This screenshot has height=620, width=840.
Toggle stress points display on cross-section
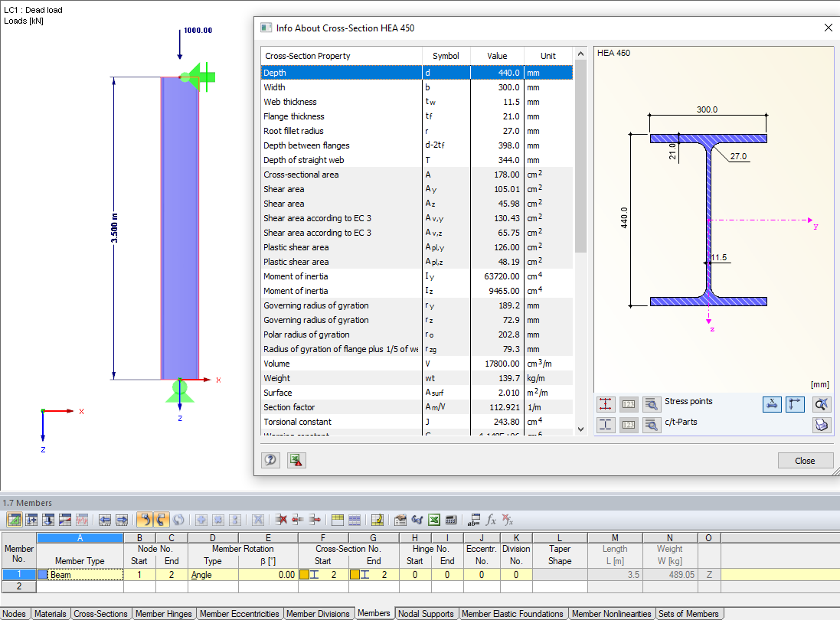(606, 404)
